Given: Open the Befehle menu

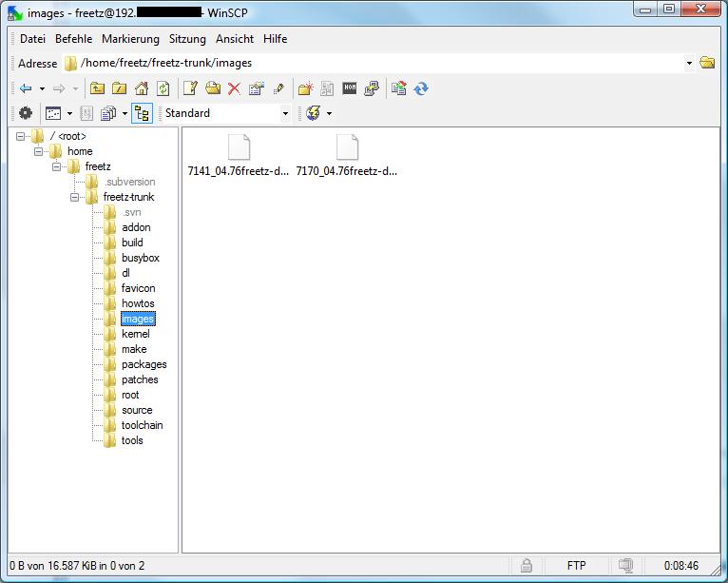Looking at the screenshot, I should [73, 39].
